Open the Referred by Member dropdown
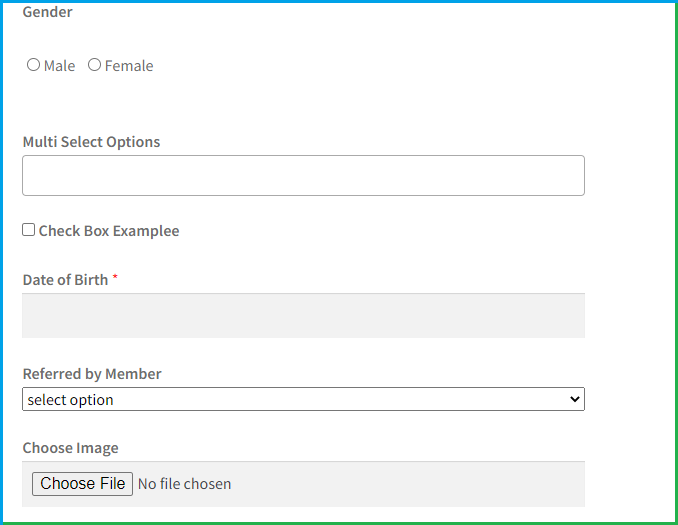678x525 pixels. 303,399
